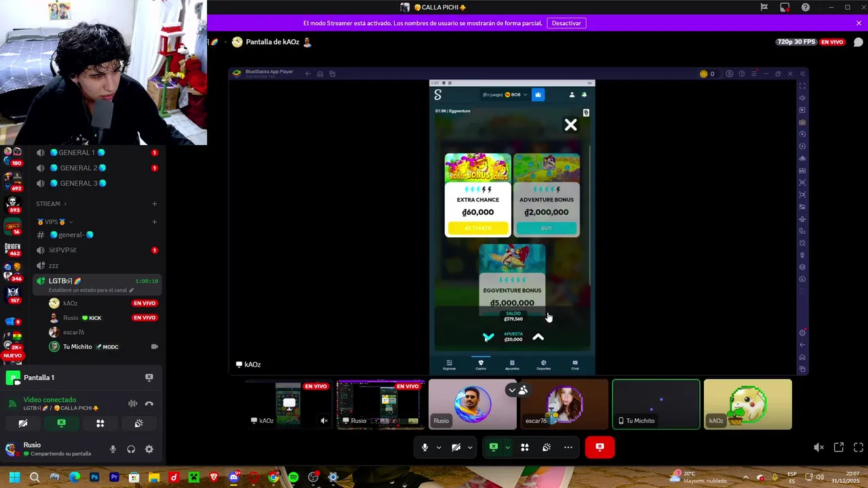Open the BOB currency dropdown
Screen dimensions: 868x488
point(515,95)
